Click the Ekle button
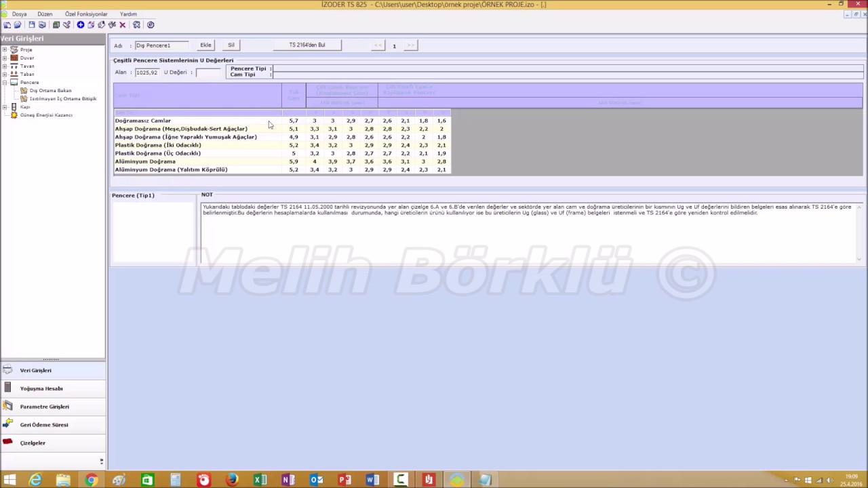Image resolution: width=868 pixels, height=488 pixels. (205, 45)
